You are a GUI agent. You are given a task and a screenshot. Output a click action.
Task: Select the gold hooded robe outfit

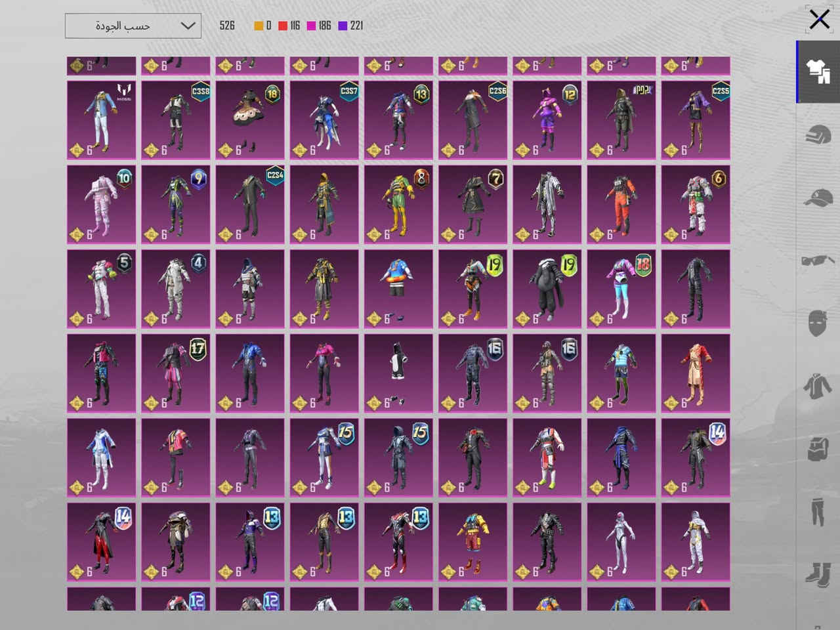(x=324, y=204)
